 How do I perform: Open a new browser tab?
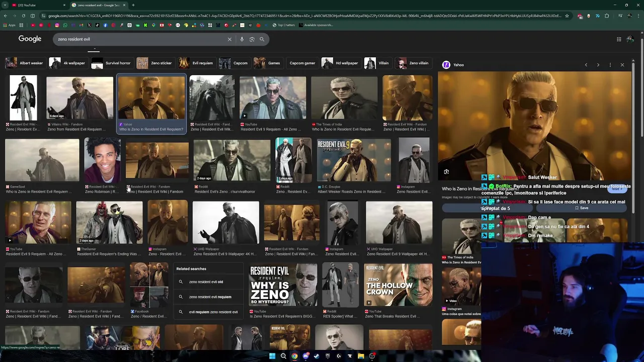(133, 5)
